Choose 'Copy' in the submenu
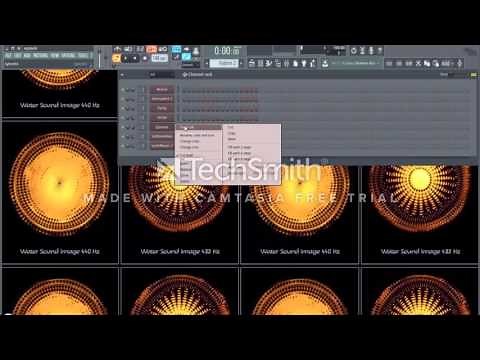This screenshot has height=360, width=480. pyautogui.click(x=232, y=133)
